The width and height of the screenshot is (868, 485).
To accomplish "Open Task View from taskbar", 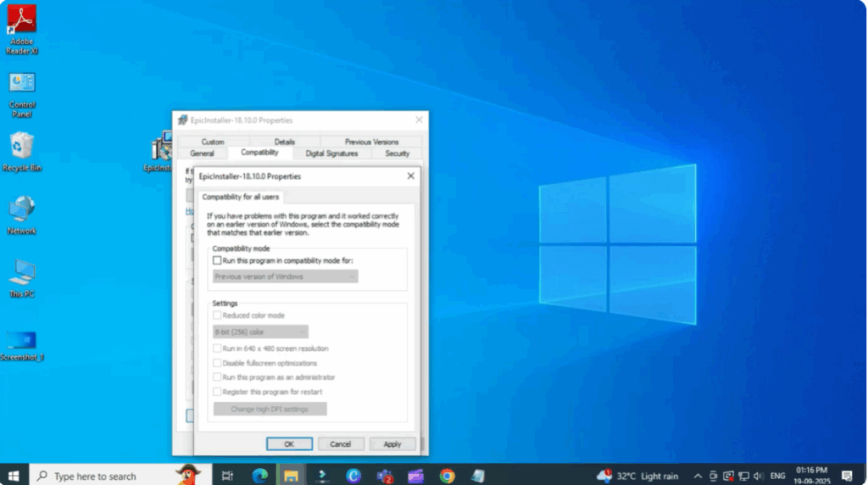I will pos(227,476).
